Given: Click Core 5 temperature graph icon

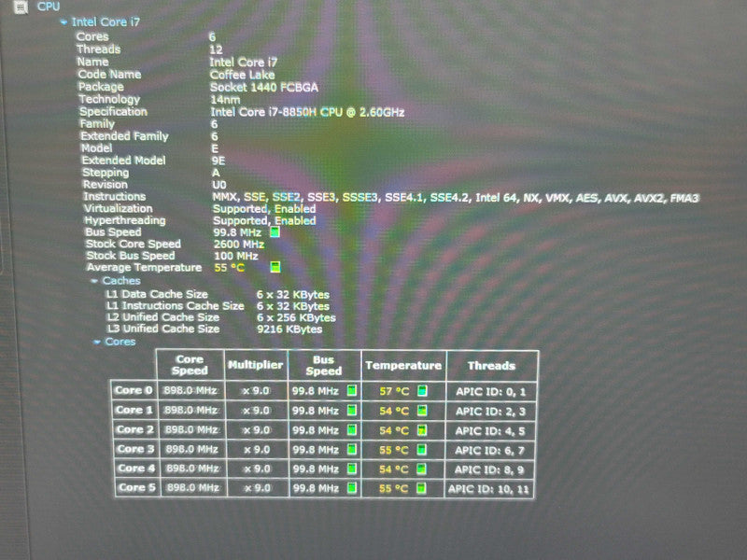Looking at the screenshot, I should (422, 488).
